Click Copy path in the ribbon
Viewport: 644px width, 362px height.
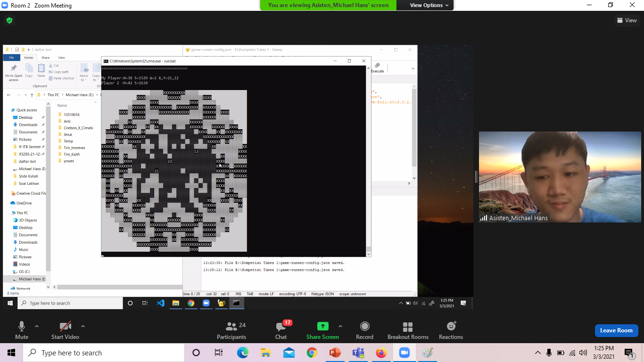coord(58,72)
